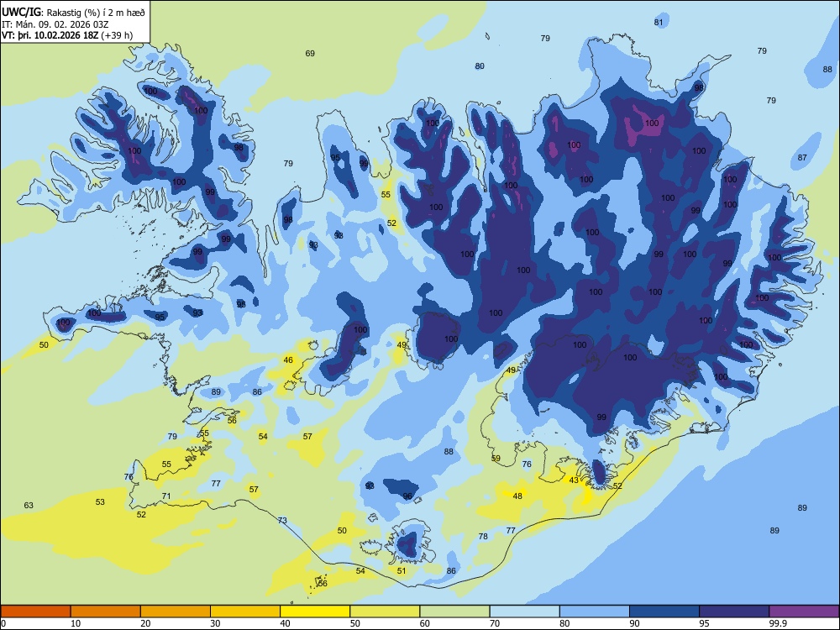Click the purple above-99.9 legend swatch
This screenshot has width=840, height=630.
pos(804,612)
